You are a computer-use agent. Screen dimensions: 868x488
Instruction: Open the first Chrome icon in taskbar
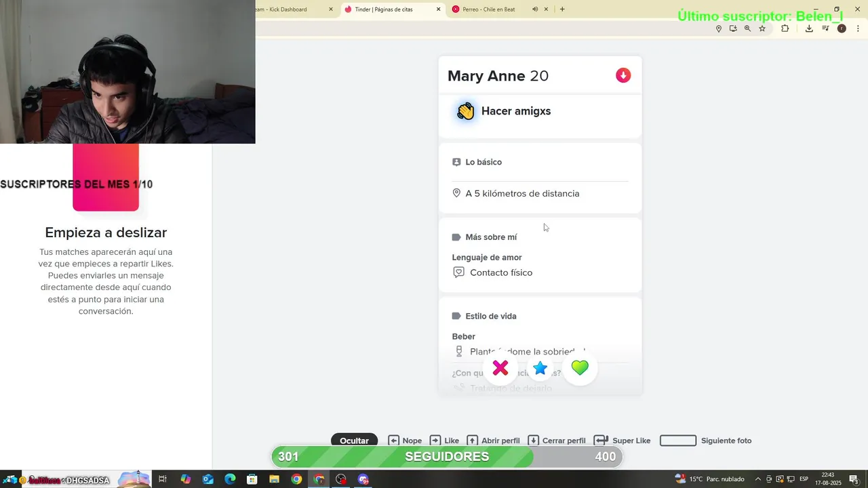[296, 479]
